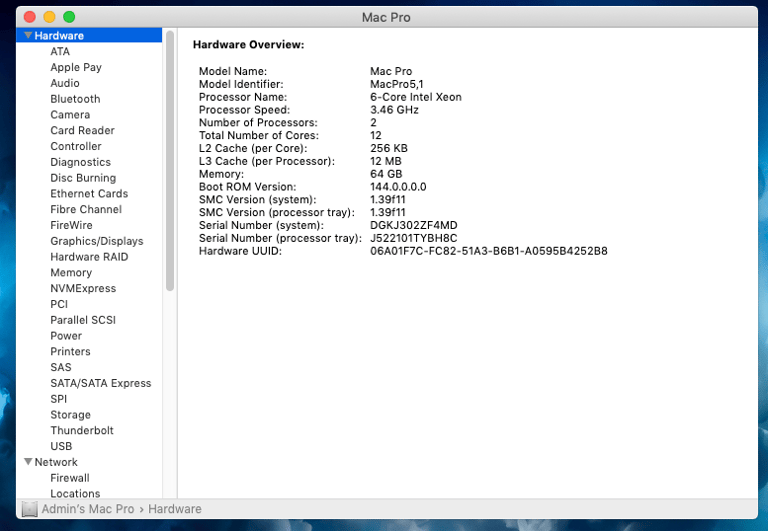The height and width of the screenshot is (531, 768).
Task: Open the Power section
Action: click(66, 336)
